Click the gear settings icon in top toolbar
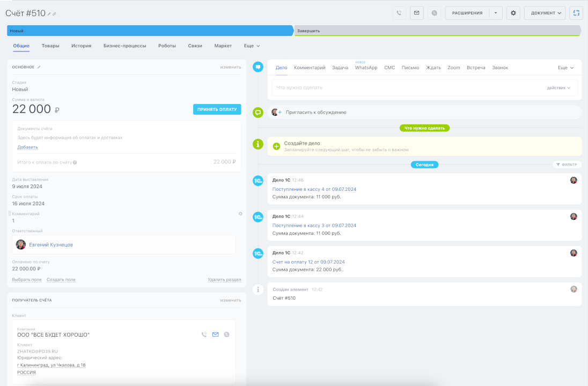Viewport: 588px width, 386px height. point(513,13)
